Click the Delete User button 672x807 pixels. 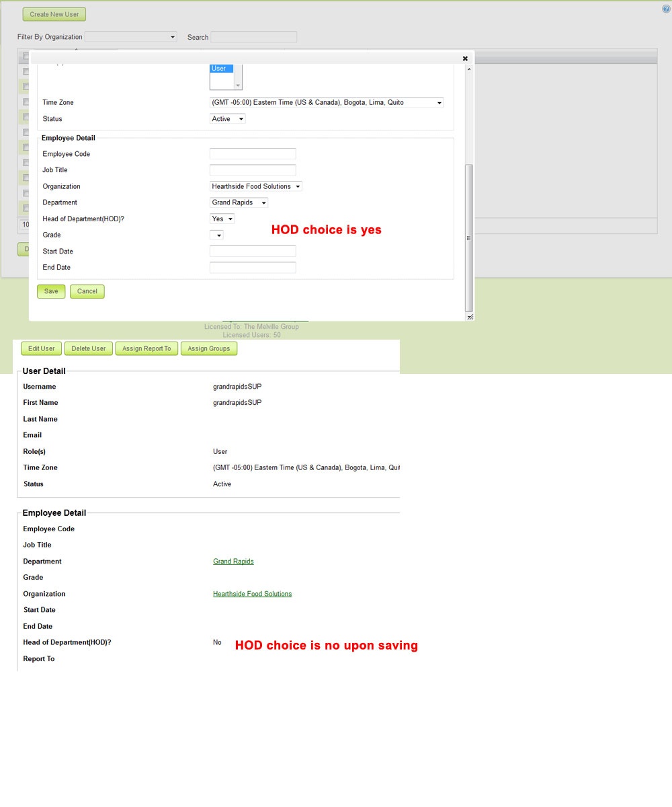click(89, 348)
